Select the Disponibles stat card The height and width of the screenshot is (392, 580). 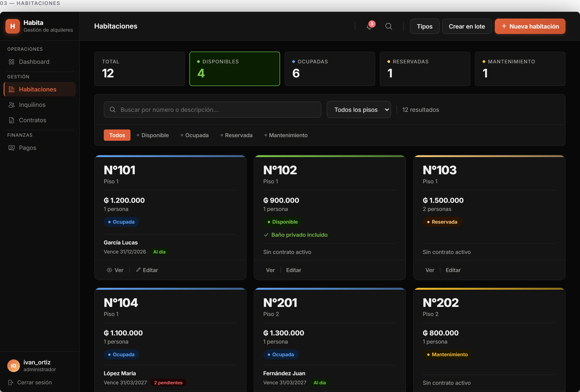pyautogui.click(x=234, y=69)
